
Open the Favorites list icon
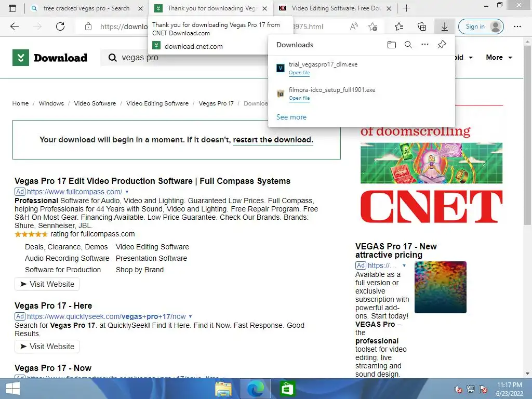[x=399, y=26]
